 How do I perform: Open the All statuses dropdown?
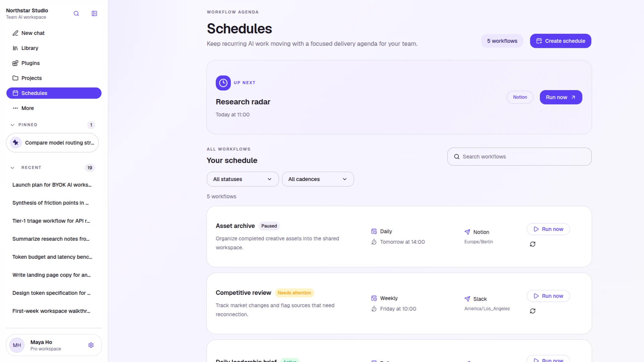coord(243,179)
